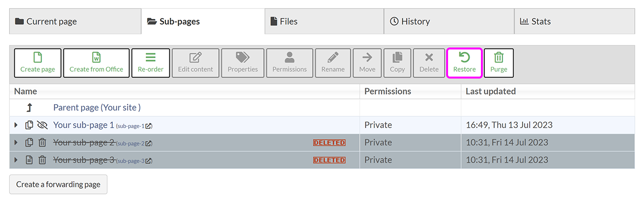644x207 pixels.
Task: Expand the sub-page 1 row
Action: coord(16,125)
